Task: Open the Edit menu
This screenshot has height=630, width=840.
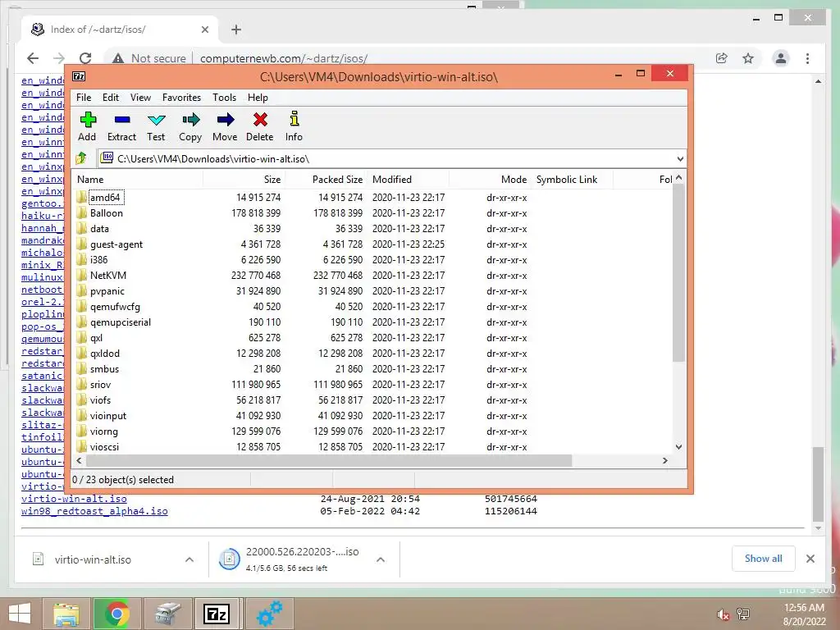Action: [x=111, y=98]
